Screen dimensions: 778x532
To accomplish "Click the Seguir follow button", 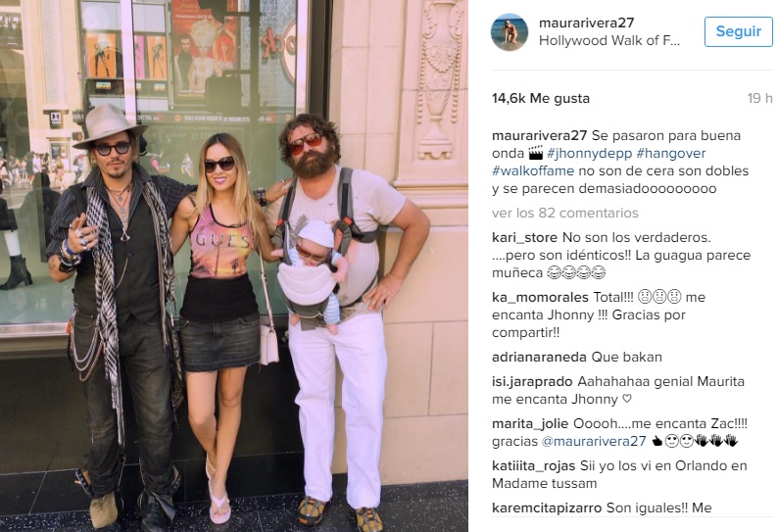I will (x=738, y=31).
